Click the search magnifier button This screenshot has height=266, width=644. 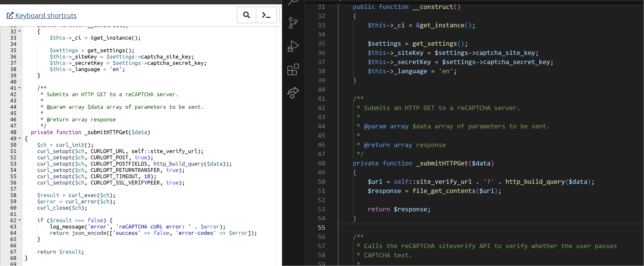point(247,15)
